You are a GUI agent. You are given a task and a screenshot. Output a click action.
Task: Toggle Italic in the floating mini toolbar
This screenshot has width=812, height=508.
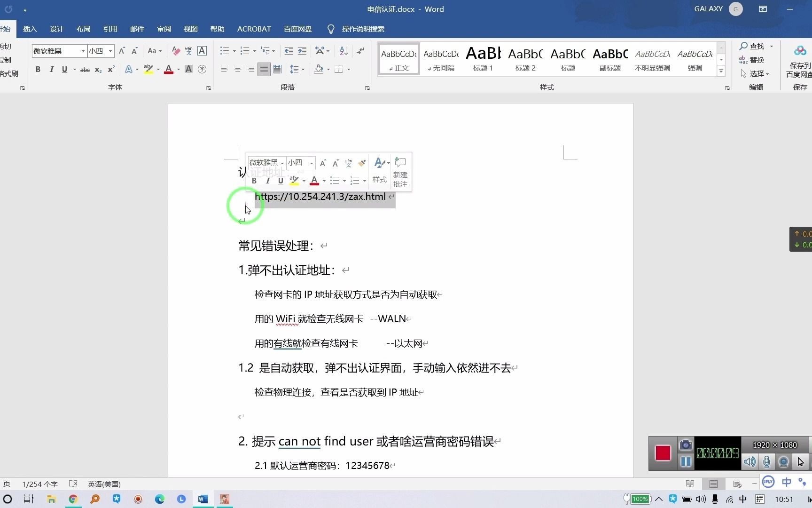pos(267,181)
